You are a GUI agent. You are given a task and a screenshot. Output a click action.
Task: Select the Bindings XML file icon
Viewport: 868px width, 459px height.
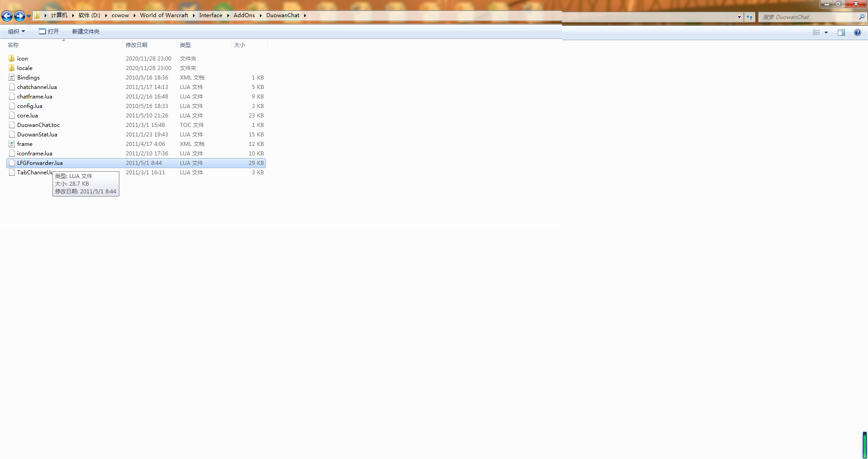coord(12,78)
